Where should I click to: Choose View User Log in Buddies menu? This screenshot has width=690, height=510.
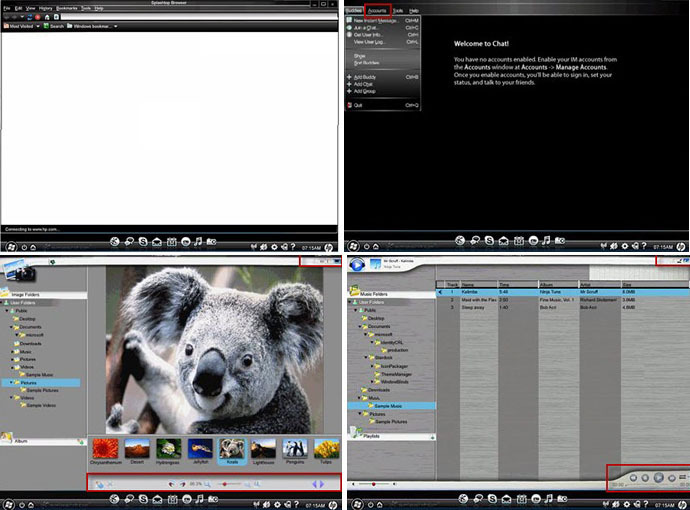click(382, 42)
